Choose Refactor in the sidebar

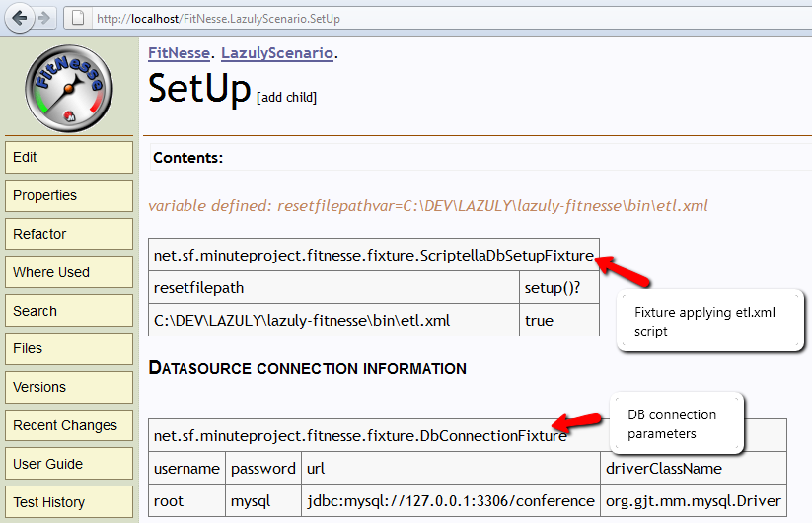click(x=69, y=234)
